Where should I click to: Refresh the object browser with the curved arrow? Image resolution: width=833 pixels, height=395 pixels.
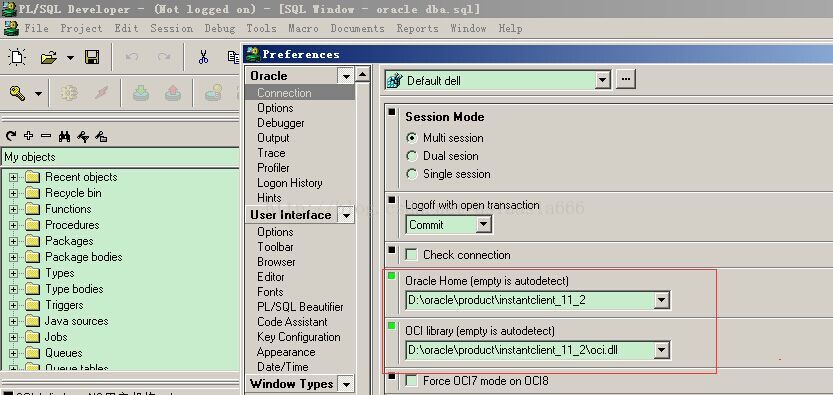pos(11,136)
